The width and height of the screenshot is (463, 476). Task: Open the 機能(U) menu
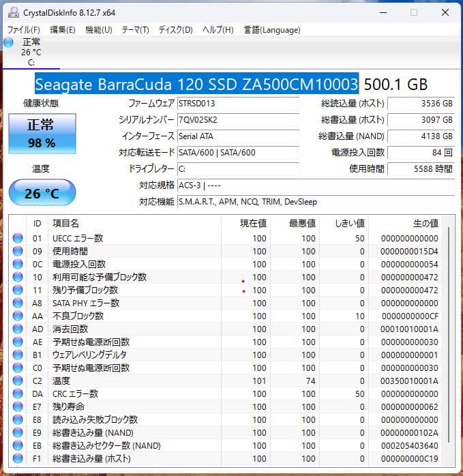coord(99,30)
